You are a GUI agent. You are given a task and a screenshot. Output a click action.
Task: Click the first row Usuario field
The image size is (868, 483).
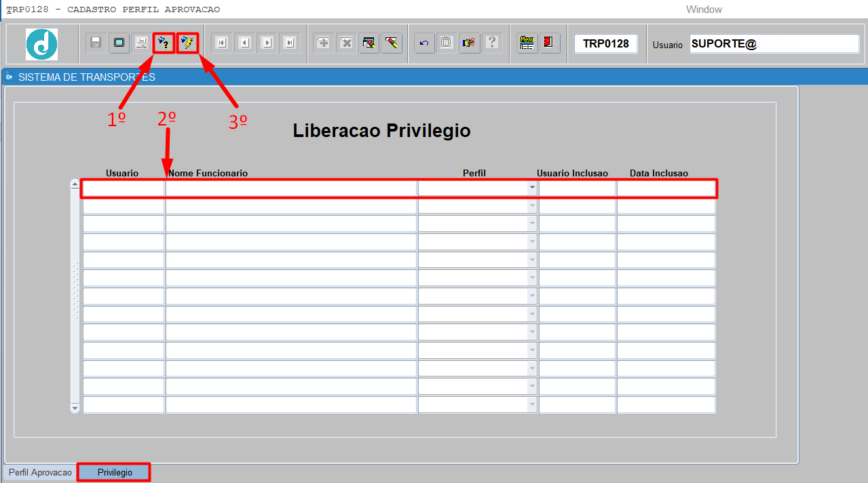123,189
